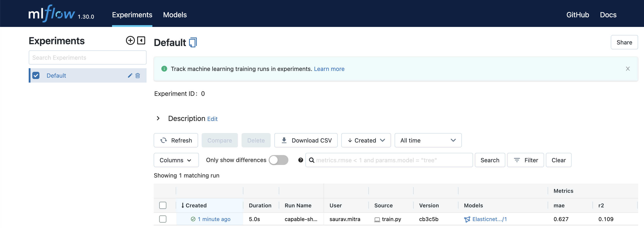This screenshot has width=644, height=228.
Task: Refresh the runs list
Action: click(176, 140)
